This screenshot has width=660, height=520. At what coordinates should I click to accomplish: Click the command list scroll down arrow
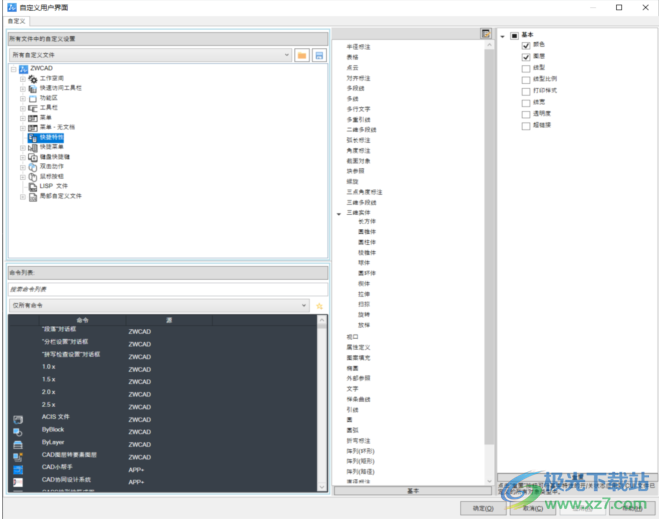322,487
